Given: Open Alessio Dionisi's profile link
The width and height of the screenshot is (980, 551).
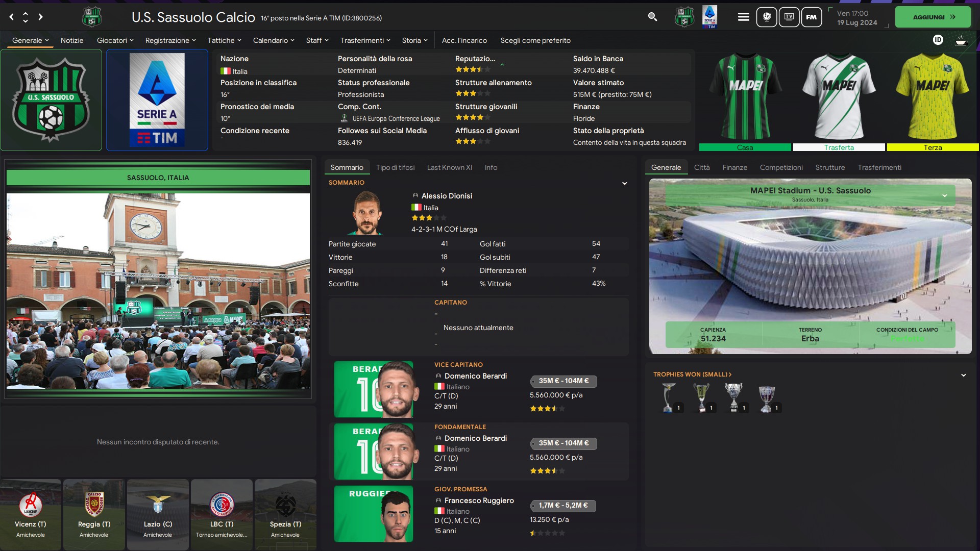Looking at the screenshot, I should [447, 196].
